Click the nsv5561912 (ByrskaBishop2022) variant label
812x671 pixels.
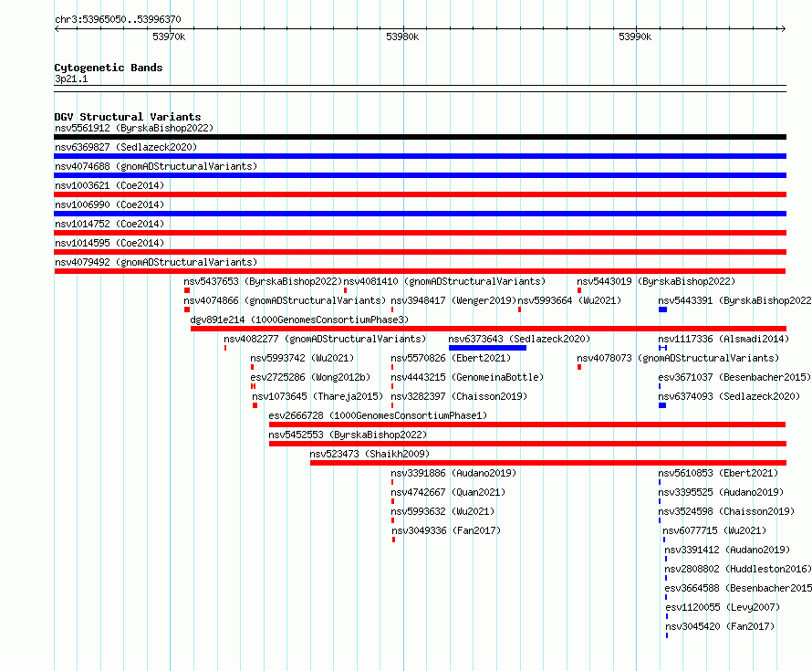134,128
